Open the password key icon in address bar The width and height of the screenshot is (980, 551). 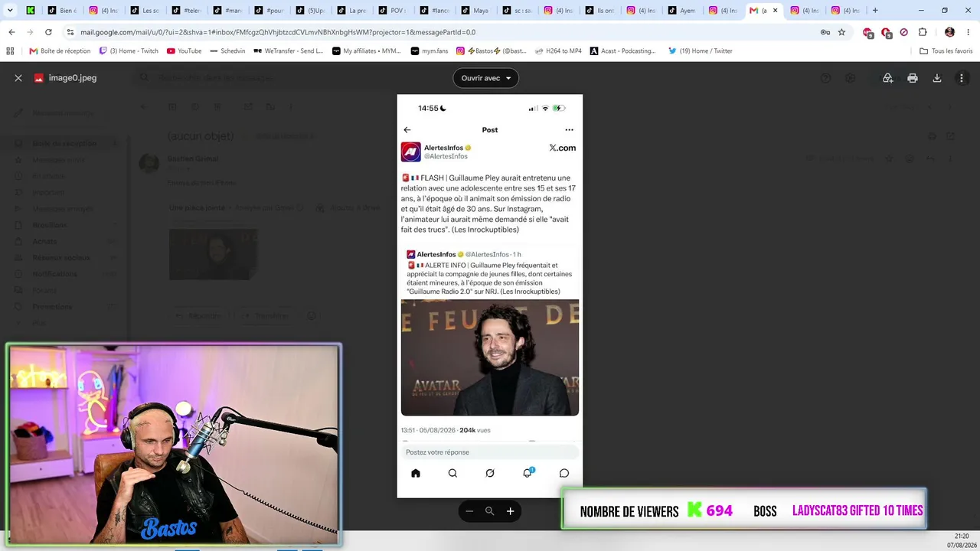[825, 32]
